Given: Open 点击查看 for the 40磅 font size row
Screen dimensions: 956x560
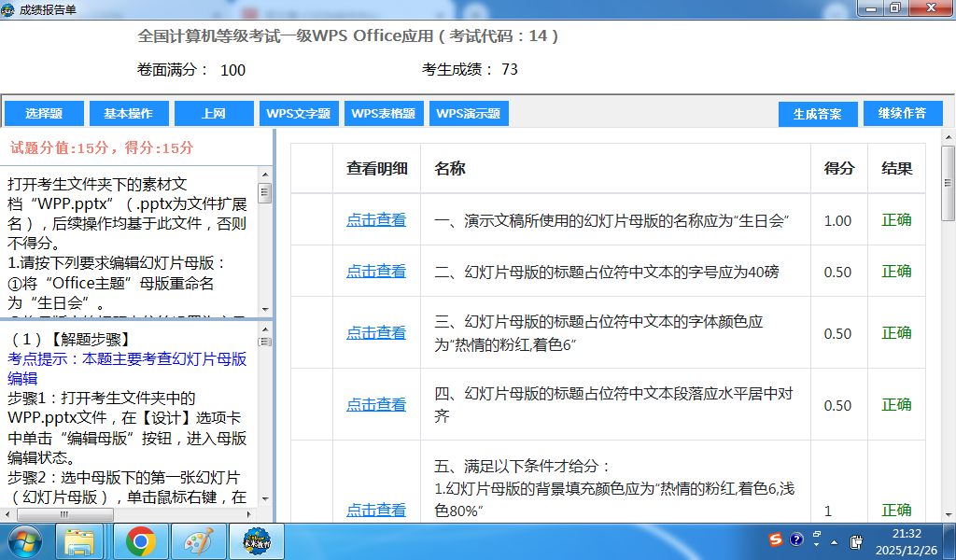Looking at the screenshot, I should pyautogui.click(x=376, y=272).
